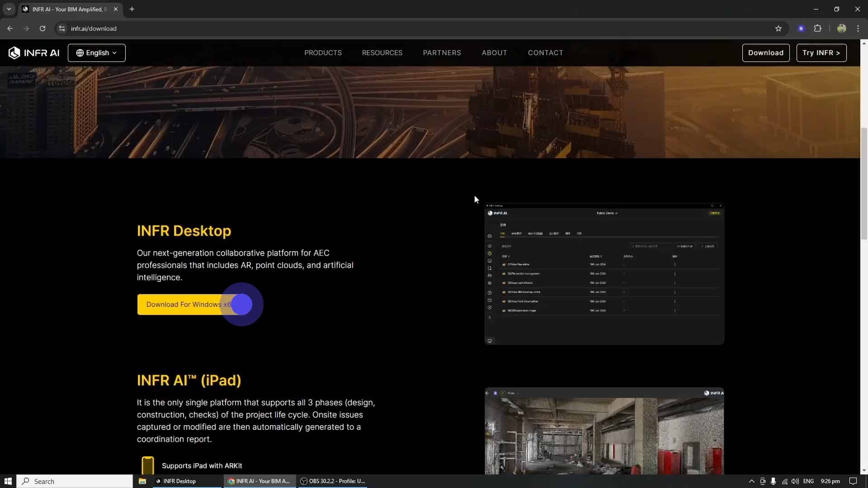Click the Supports iPad with ARKit text
The height and width of the screenshot is (488, 868).
point(202,466)
